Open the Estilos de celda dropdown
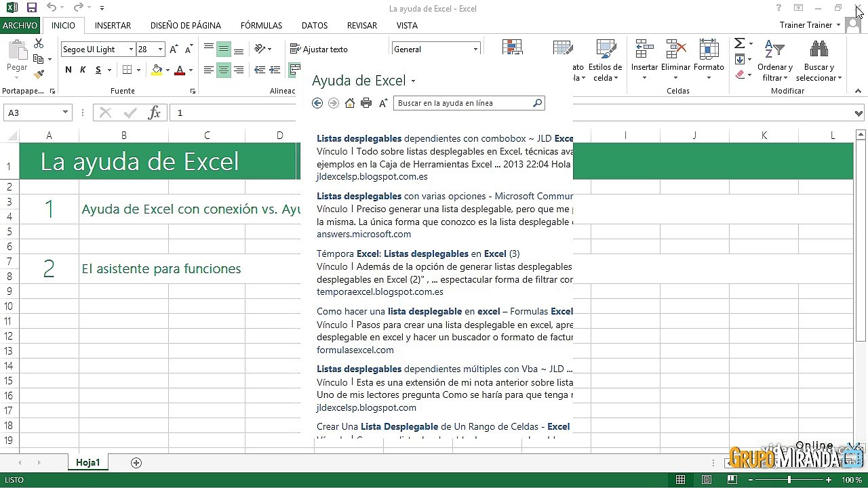 point(605,60)
